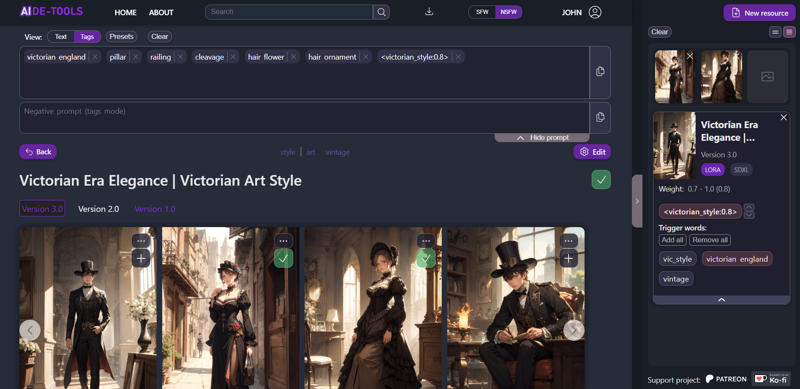
Task: Open the ABOUT menu item
Action: tap(161, 13)
